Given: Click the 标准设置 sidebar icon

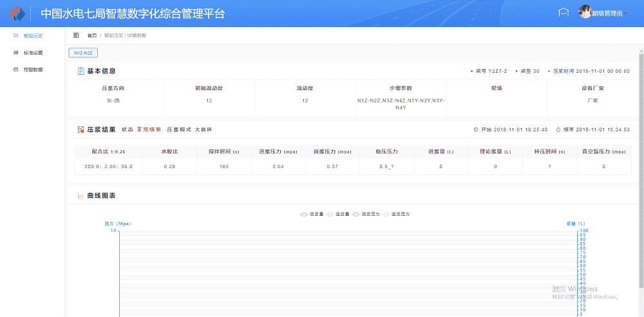Looking at the screenshot, I should pos(16,53).
